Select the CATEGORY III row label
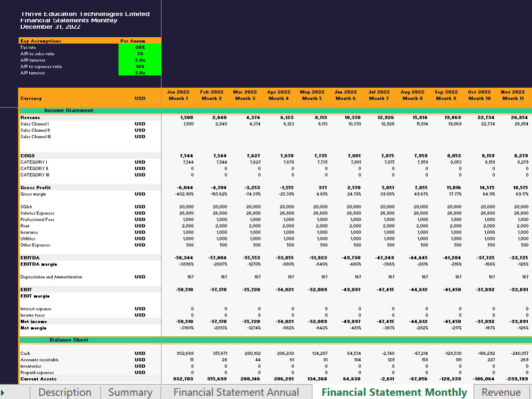Screen dimensions: 532x399 click(35, 175)
